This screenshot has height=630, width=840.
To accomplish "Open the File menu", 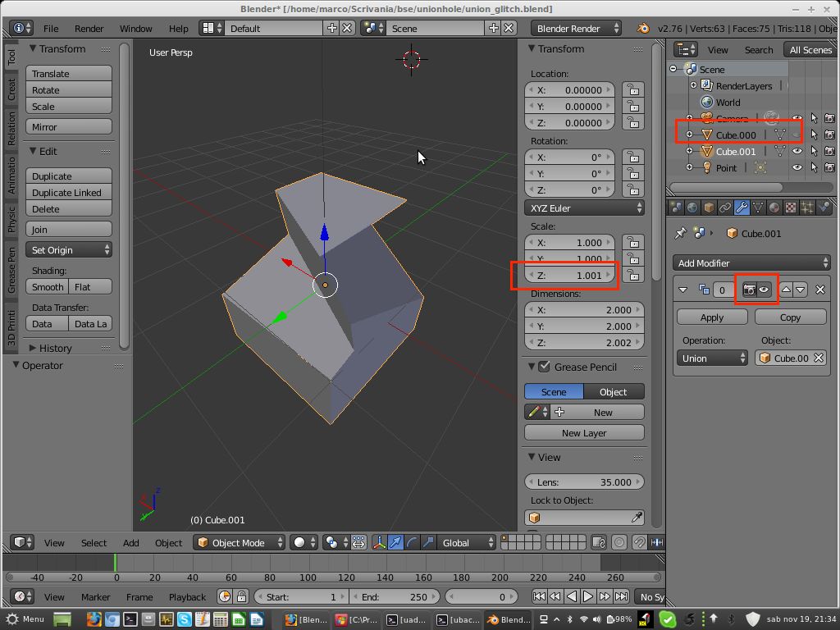I will point(51,29).
